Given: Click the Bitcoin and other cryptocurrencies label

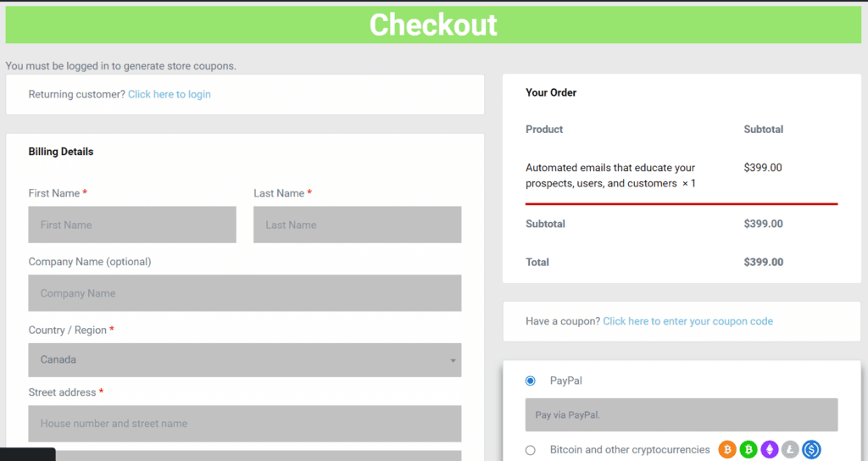Looking at the screenshot, I should pos(630,449).
